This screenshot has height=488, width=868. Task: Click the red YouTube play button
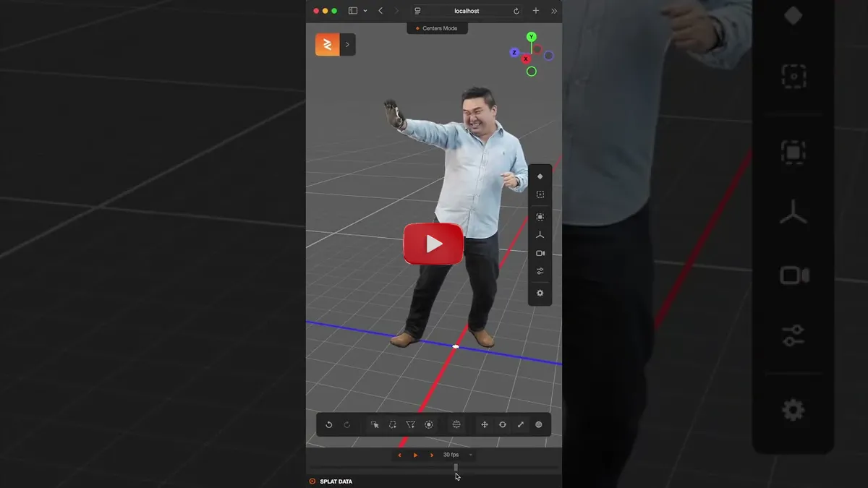(x=433, y=244)
